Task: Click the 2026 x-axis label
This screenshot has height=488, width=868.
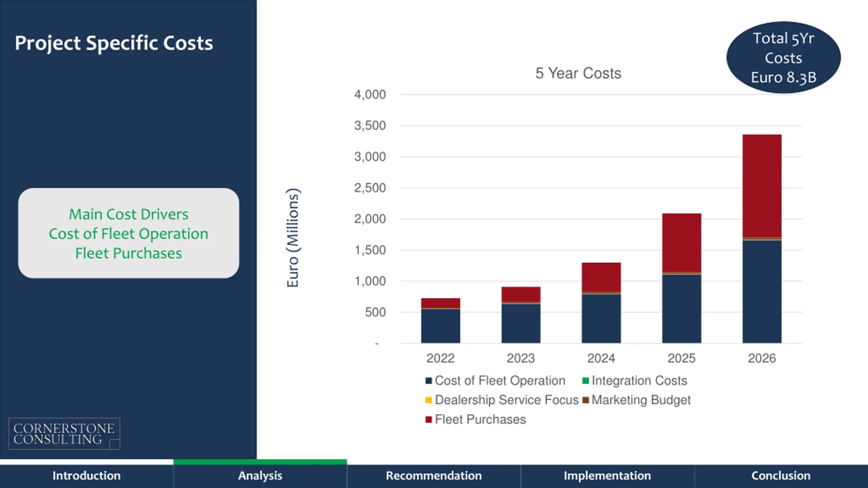Action: click(x=762, y=358)
